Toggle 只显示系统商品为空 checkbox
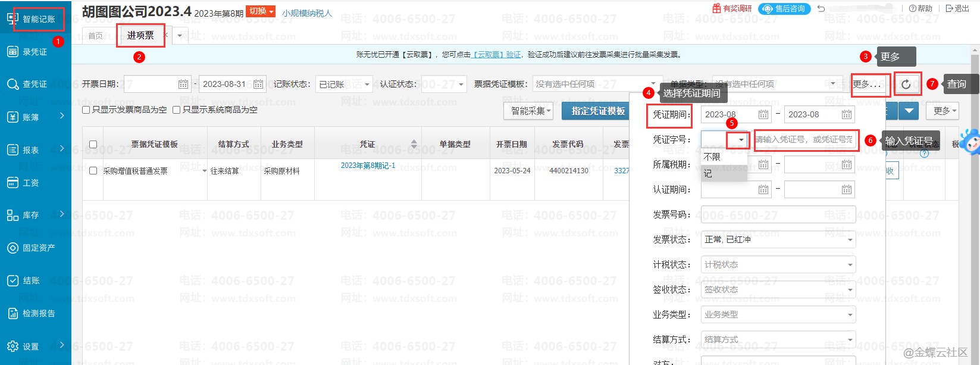 pyautogui.click(x=177, y=110)
